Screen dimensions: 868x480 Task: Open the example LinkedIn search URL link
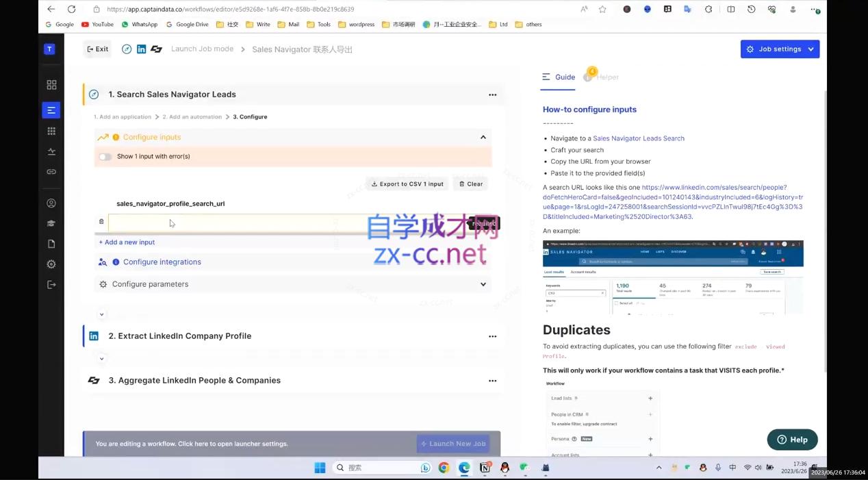coord(673,202)
